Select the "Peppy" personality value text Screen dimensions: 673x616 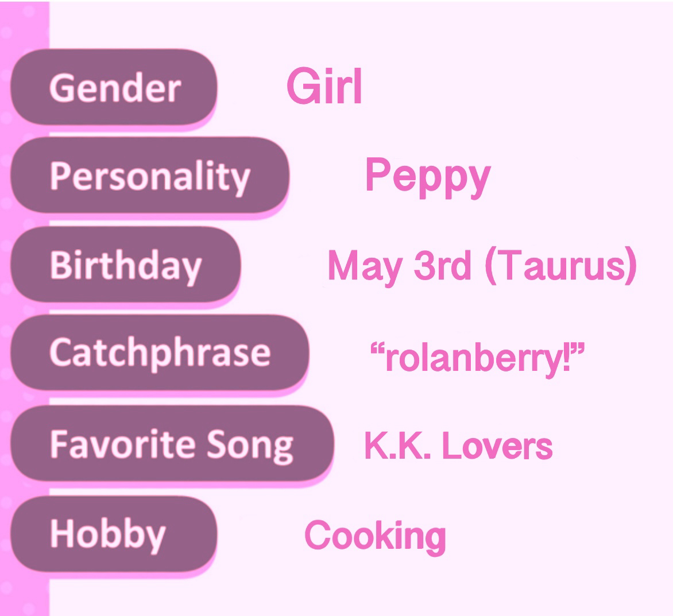[428, 176]
